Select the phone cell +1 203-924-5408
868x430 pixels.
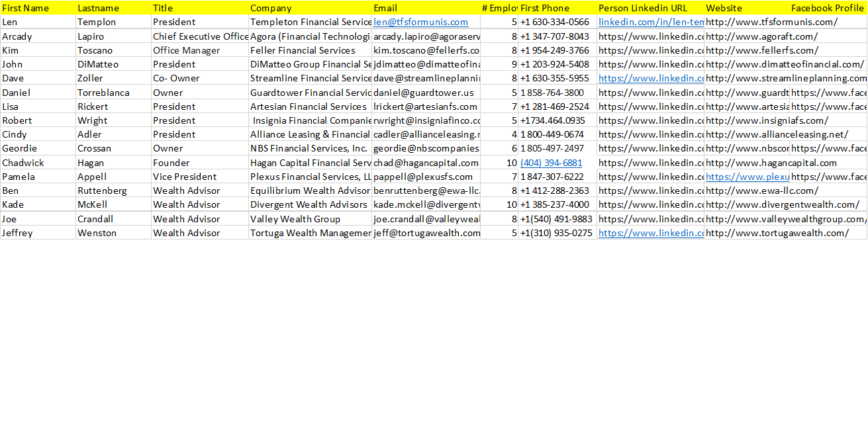click(x=557, y=64)
